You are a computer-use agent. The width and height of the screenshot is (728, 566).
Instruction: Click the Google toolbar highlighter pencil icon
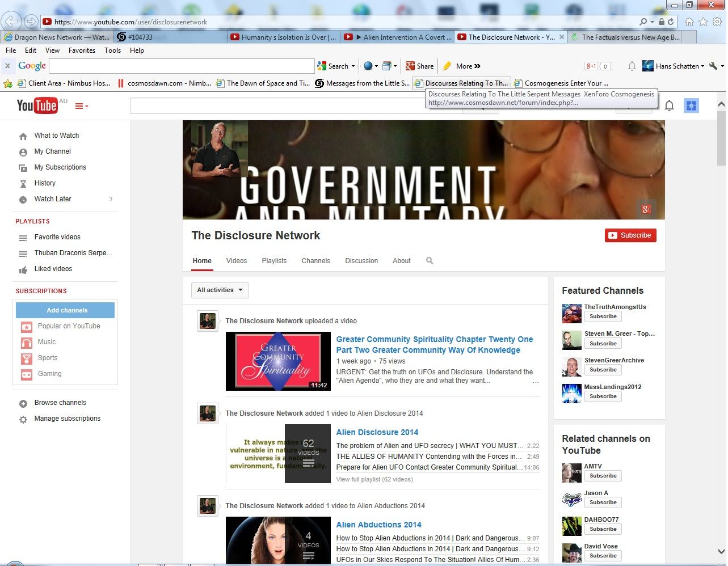point(447,66)
